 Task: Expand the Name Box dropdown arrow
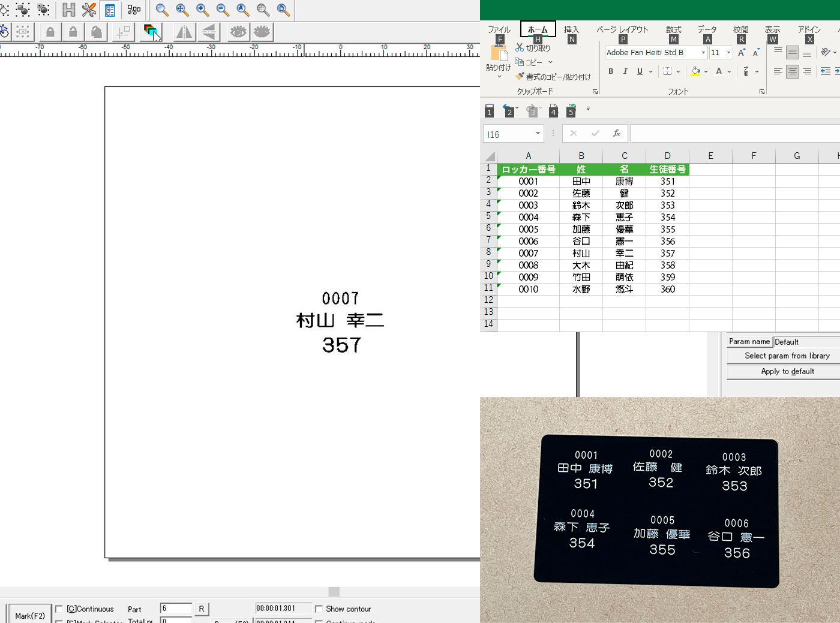538,133
